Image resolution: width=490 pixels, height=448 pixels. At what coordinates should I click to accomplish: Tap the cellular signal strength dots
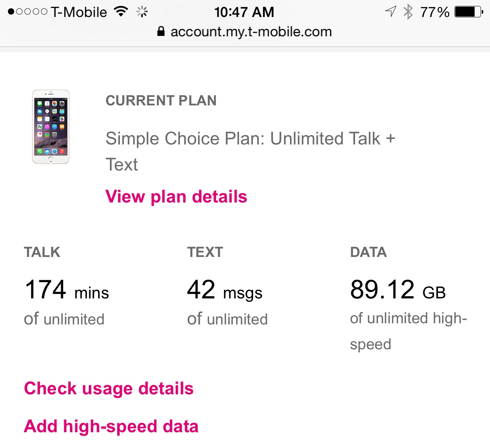(x=28, y=12)
